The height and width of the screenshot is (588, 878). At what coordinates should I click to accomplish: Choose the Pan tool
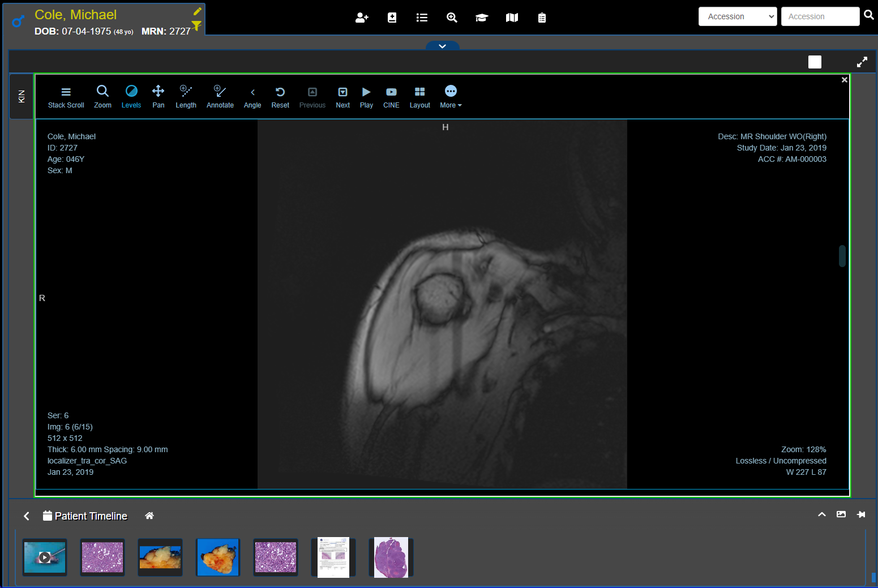click(159, 97)
